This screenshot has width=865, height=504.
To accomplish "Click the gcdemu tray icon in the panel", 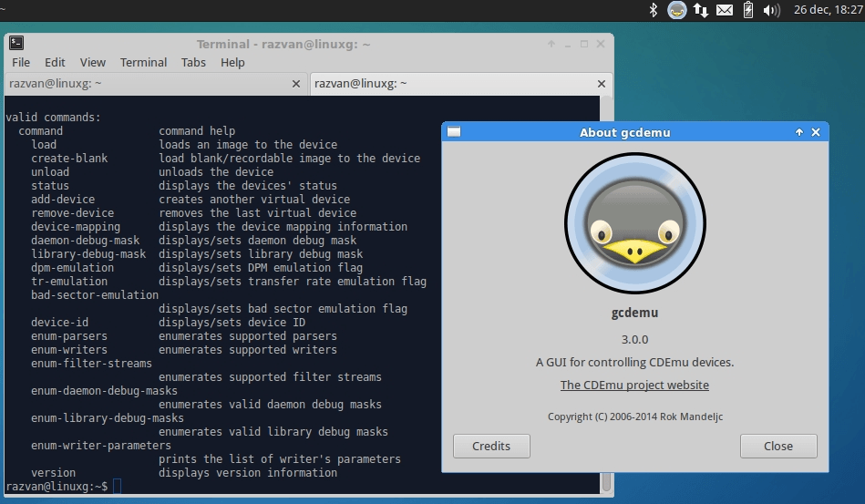I will [676, 10].
